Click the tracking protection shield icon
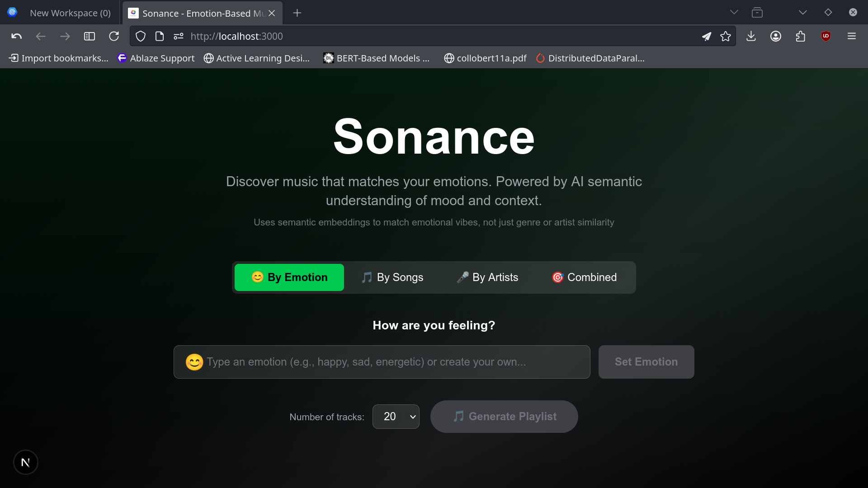 pos(141,36)
